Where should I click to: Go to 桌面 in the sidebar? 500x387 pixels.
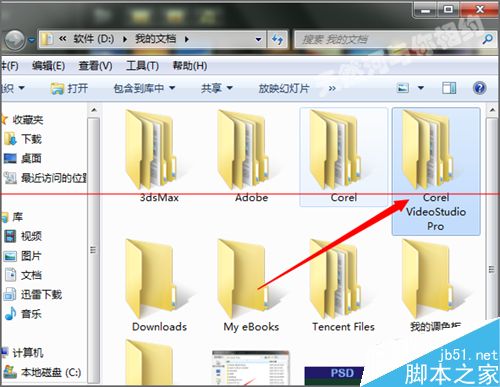[23, 158]
